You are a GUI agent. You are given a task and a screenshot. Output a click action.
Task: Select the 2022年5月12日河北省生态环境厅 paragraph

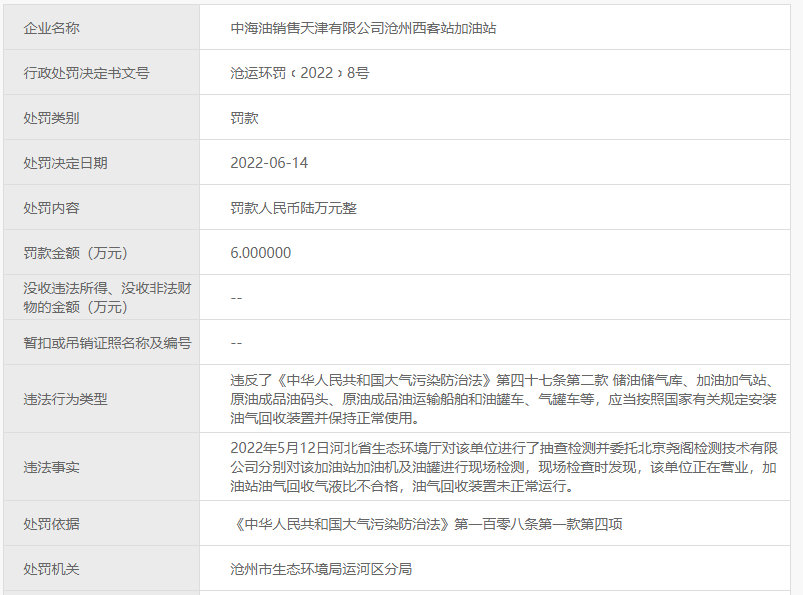click(504, 467)
